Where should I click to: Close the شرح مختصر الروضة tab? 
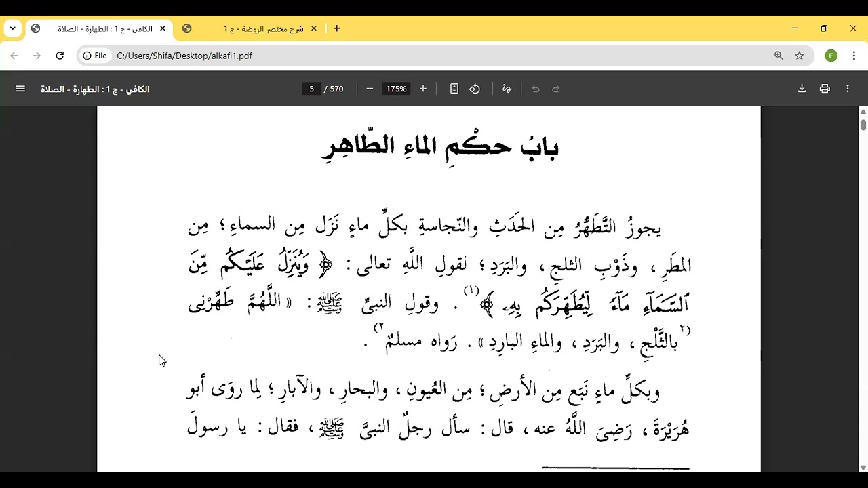[314, 29]
